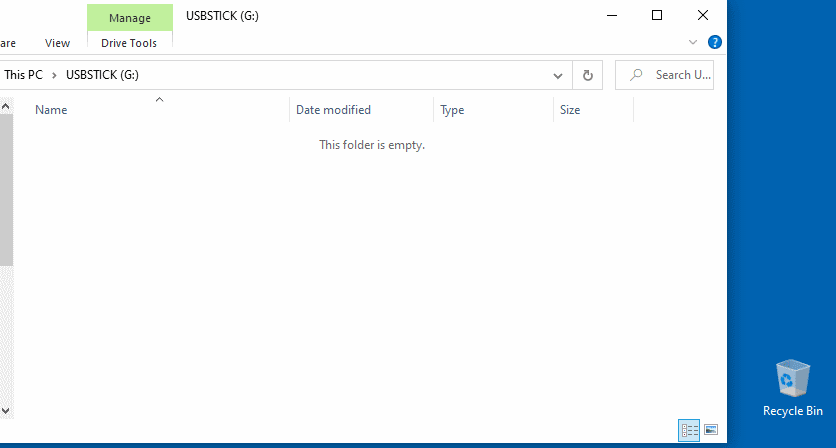
Task: Select the Drive Tools tab
Action: [x=129, y=43]
